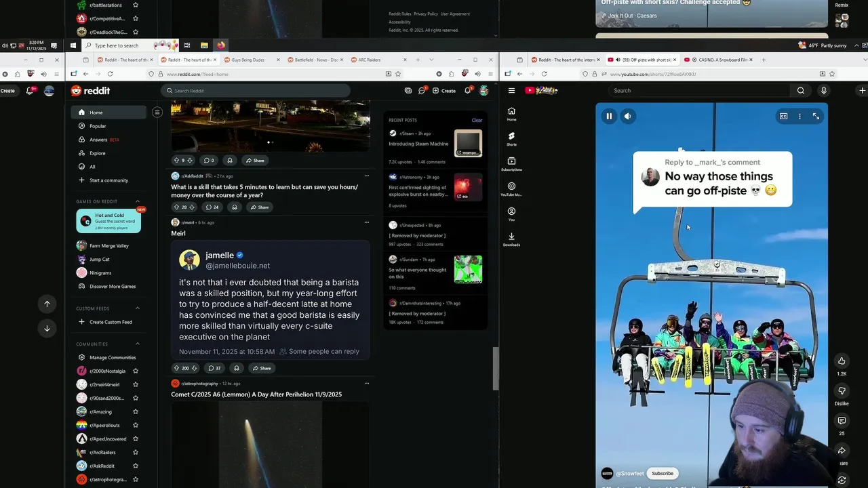Open the Windows Start menu
Image resolution: width=868 pixels, height=488 pixels.
(73, 45)
